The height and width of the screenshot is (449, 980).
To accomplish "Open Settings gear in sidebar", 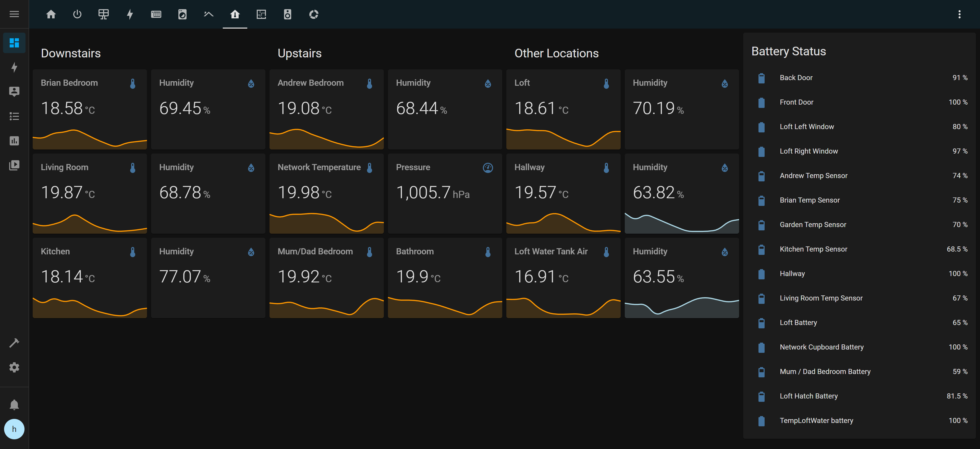I will (x=14, y=368).
